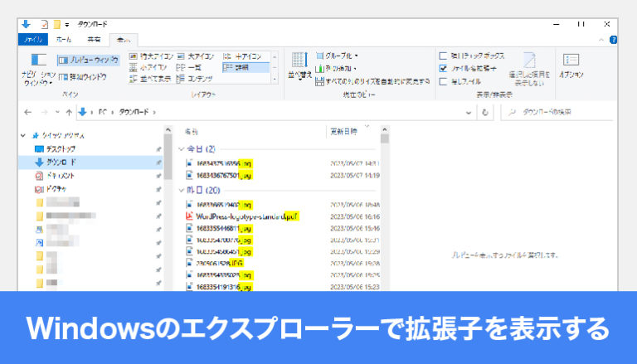Image resolution: width=637 pixels, height=364 pixels.
Task: Click PC in the address bar path
Action: coord(102,112)
